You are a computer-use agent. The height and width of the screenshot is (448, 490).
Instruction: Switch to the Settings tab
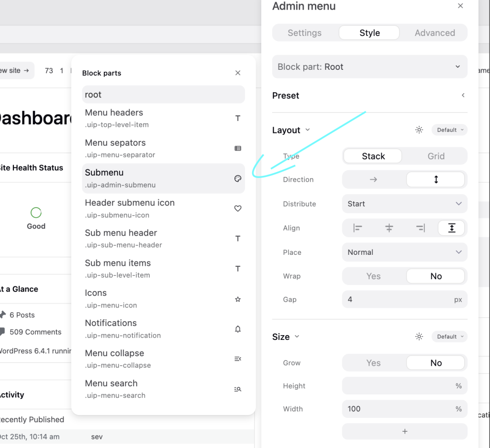pos(304,33)
